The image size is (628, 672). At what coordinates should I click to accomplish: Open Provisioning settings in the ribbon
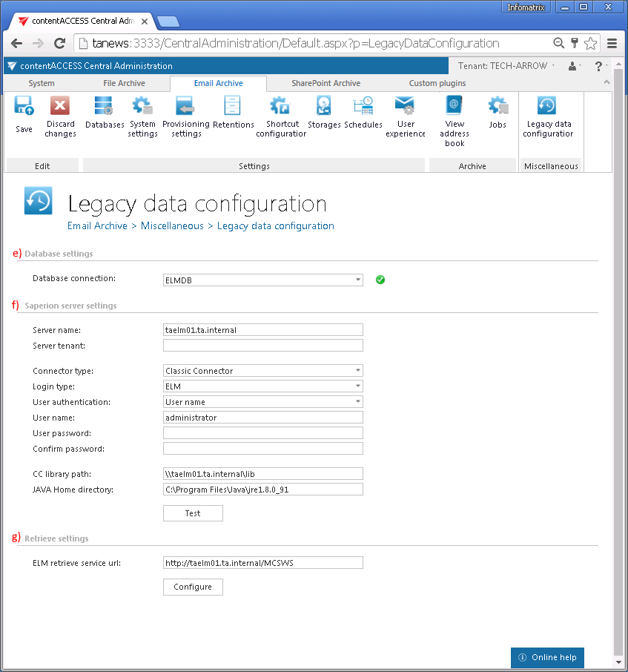click(x=185, y=106)
